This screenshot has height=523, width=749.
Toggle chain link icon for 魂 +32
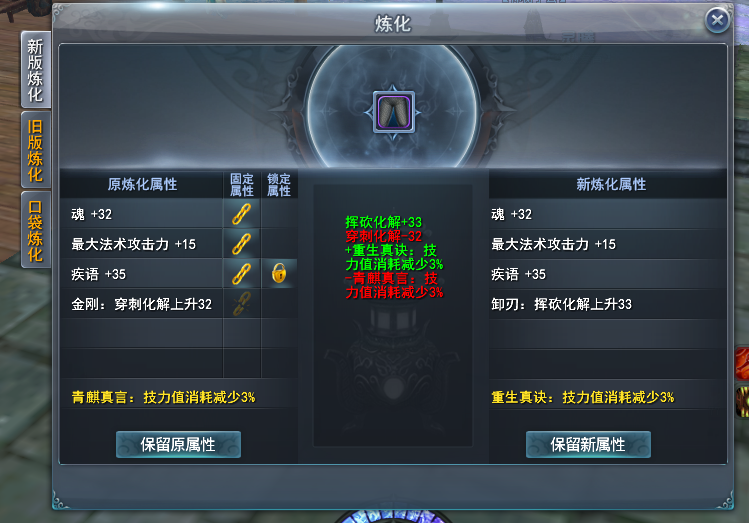242,214
